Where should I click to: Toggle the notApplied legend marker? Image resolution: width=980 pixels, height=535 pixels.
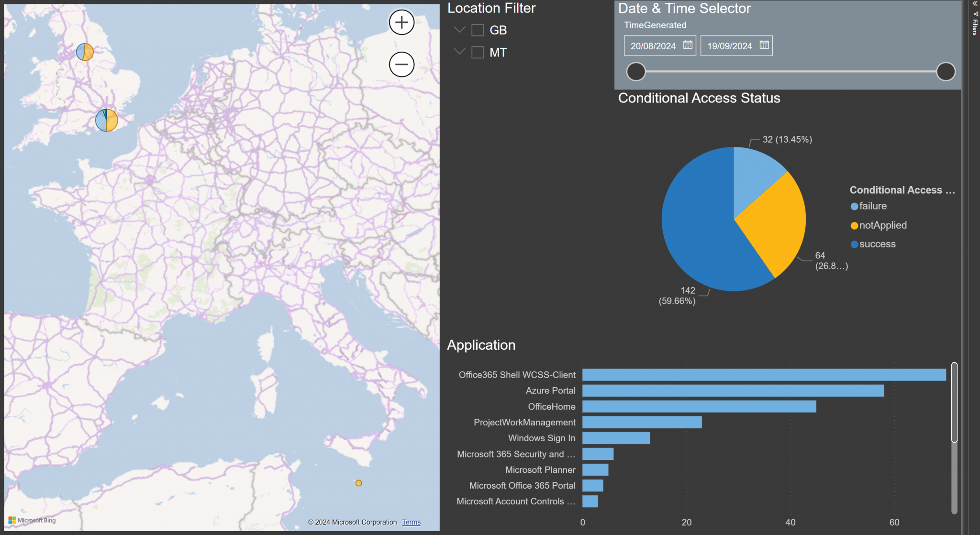coord(854,225)
